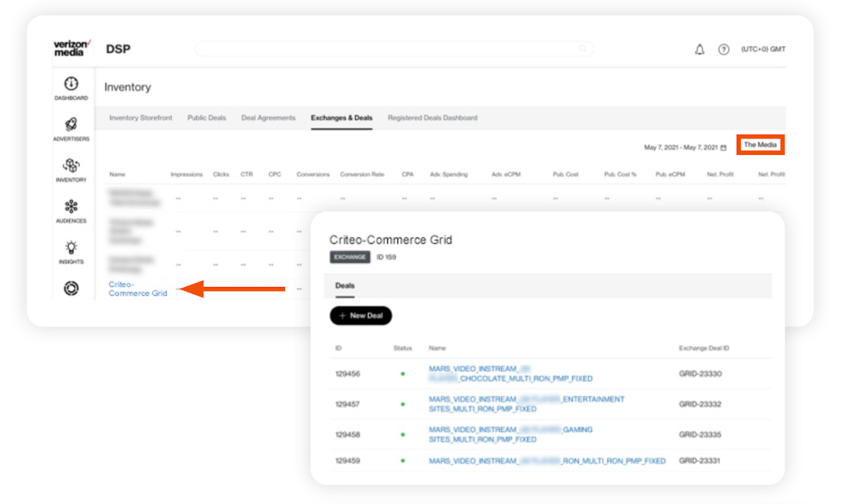Click the green status dot for deal 129458
Viewport: 855px width, 504px height.
(x=403, y=435)
